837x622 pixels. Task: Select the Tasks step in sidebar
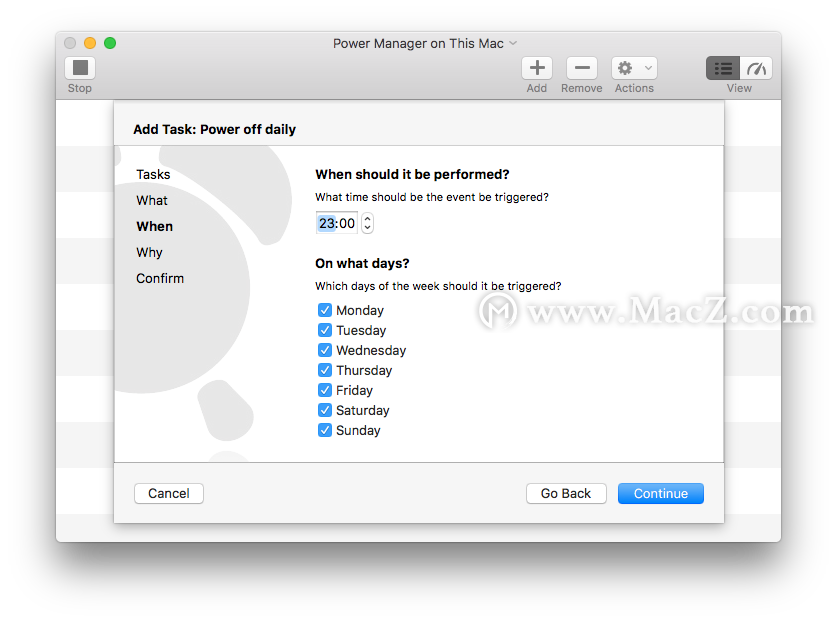[153, 175]
